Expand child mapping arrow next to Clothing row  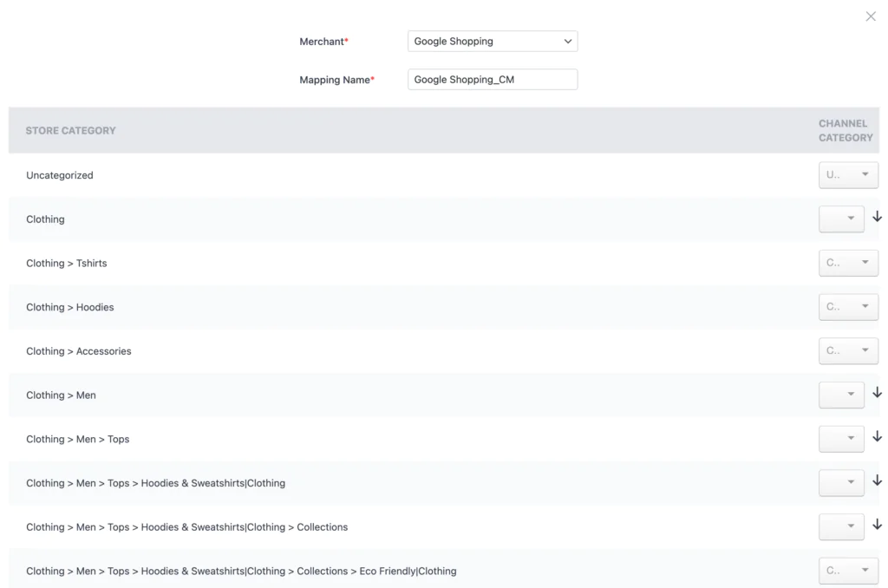click(x=877, y=219)
